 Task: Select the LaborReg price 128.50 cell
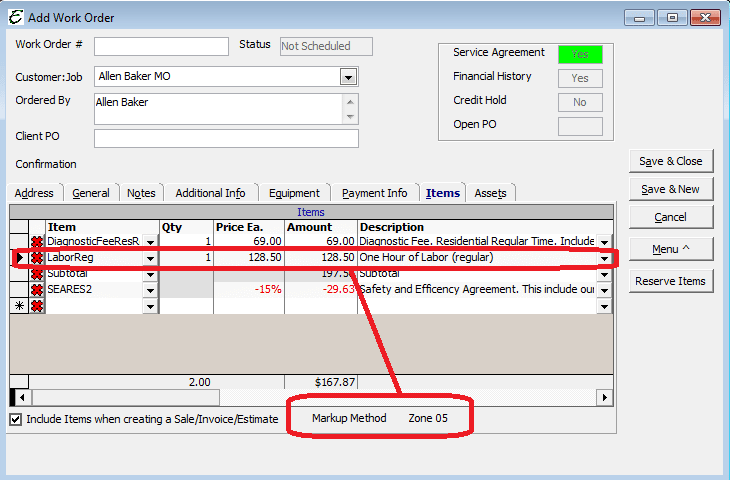(249, 257)
